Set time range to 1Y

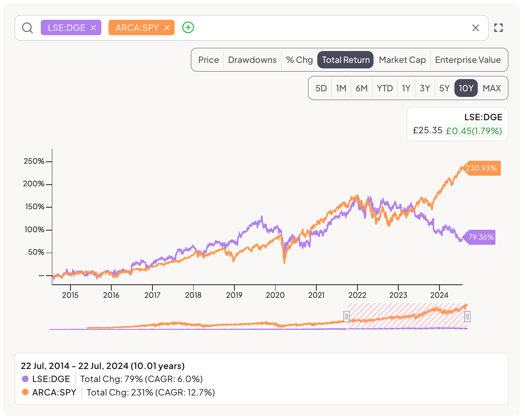[406, 88]
